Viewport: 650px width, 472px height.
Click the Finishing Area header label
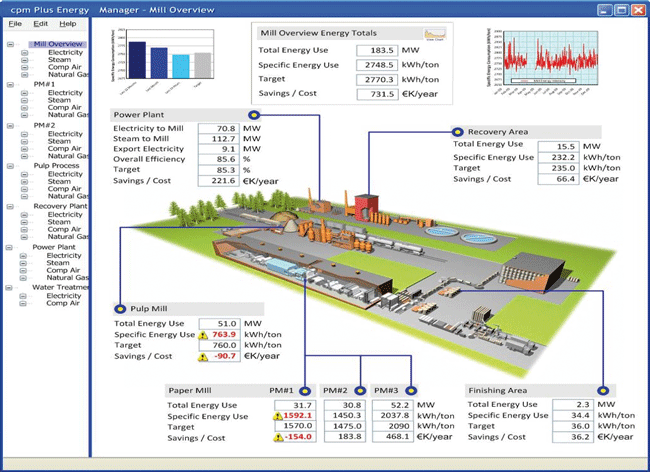click(x=497, y=390)
